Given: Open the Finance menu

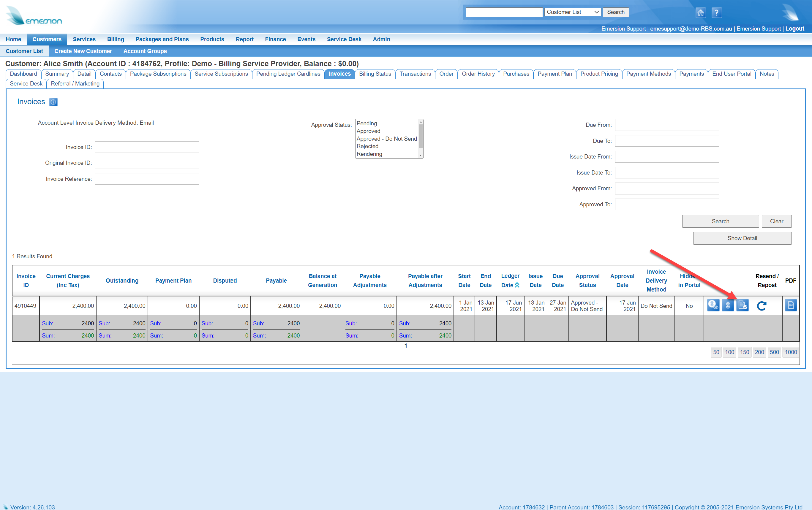Looking at the screenshot, I should pyautogui.click(x=275, y=39).
